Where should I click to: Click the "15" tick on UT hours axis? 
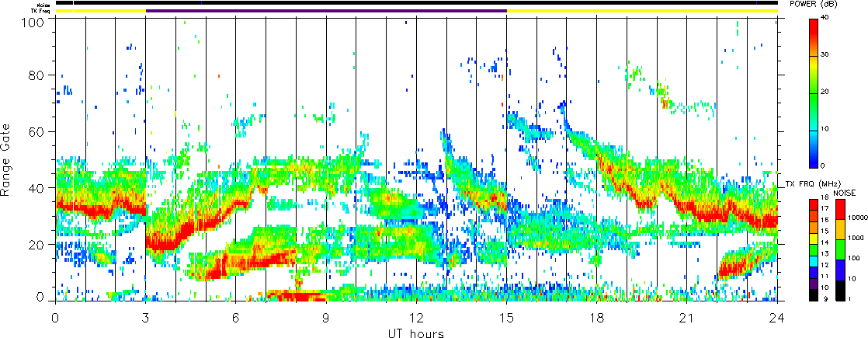point(506,316)
